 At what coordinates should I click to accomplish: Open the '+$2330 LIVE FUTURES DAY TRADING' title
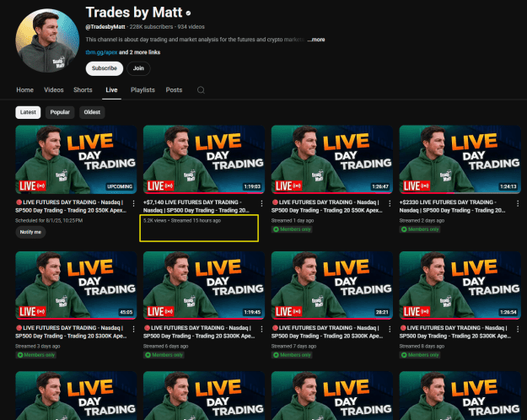(453, 206)
